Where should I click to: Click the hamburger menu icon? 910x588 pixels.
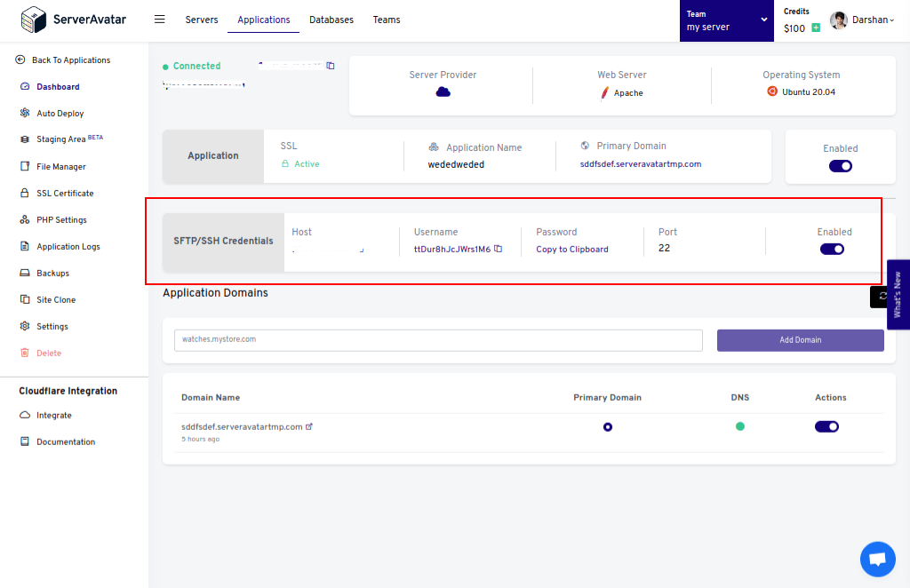(x=160, y=20)
